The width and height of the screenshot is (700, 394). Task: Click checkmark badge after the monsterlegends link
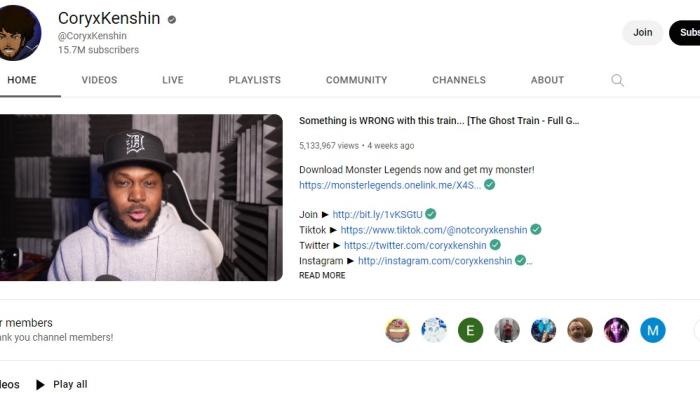490,184
